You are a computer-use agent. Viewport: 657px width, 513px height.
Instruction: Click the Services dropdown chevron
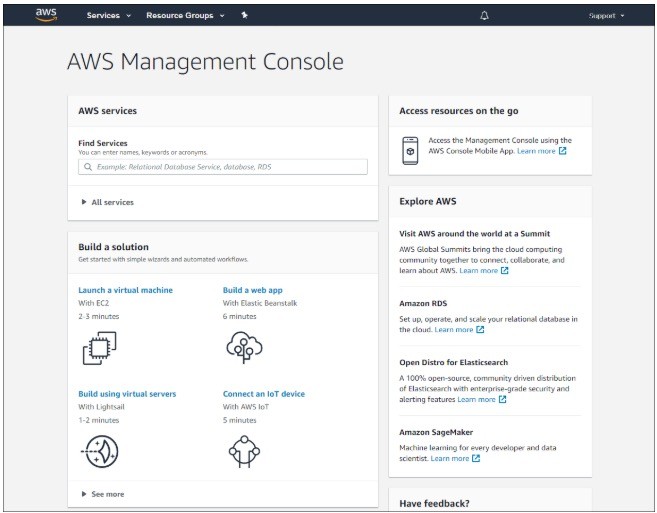(x=129, y=16)
